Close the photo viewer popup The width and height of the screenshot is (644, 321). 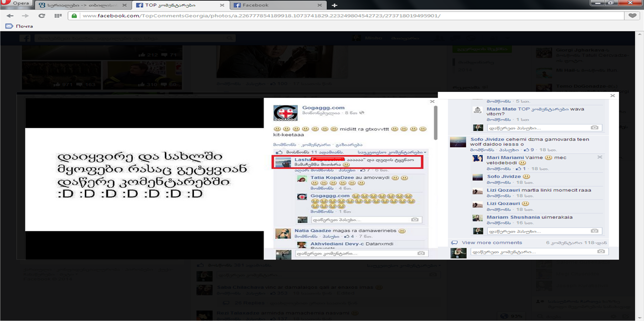tap(432, 101)
